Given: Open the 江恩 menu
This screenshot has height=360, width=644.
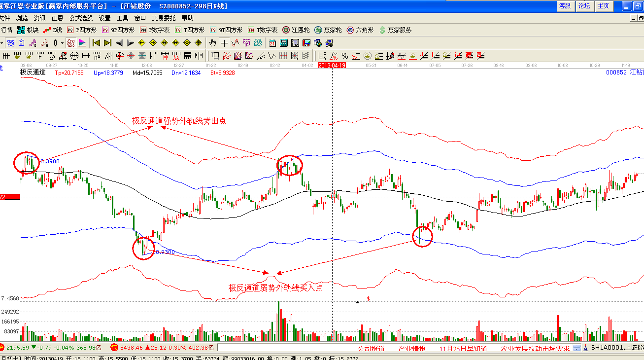Looking at the screenshot, I should [57, 18].
